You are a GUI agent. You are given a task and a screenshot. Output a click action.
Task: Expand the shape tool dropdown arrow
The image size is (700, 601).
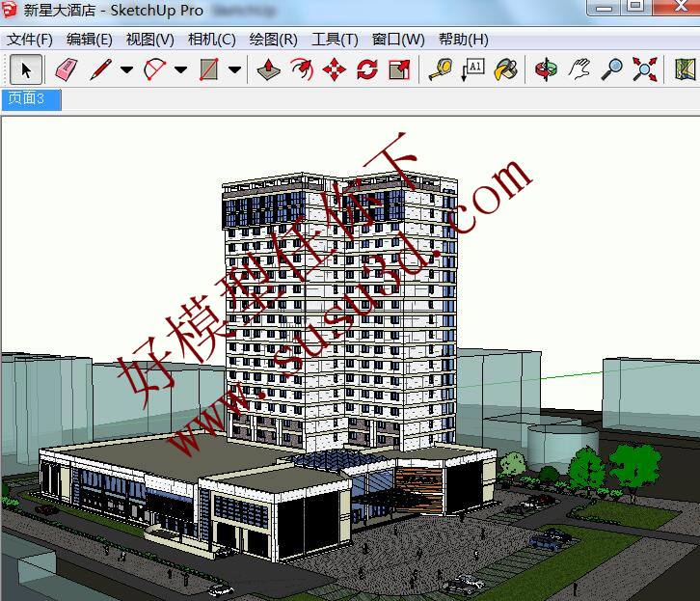click(235, 69)
